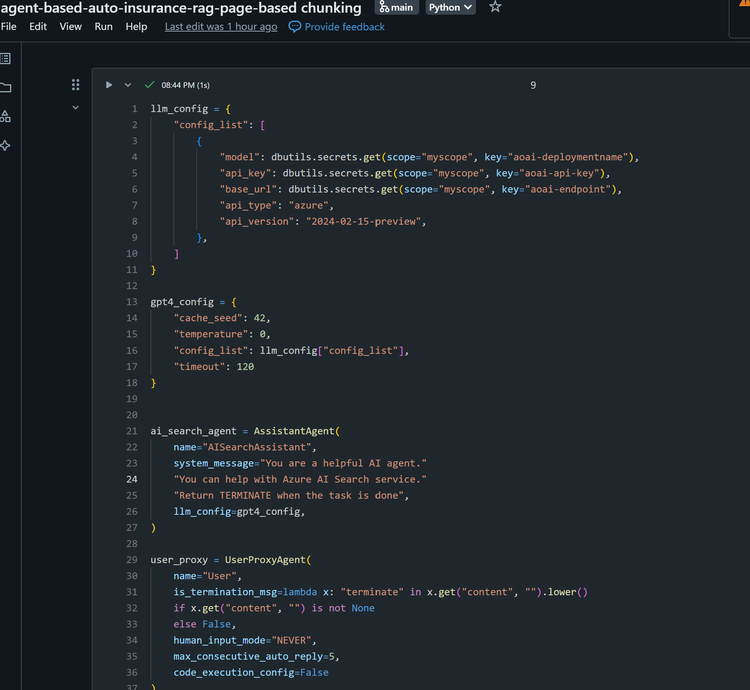Open the View menu
The width and height of the screenshot is (750, 690).
click(x=70, y=27)
